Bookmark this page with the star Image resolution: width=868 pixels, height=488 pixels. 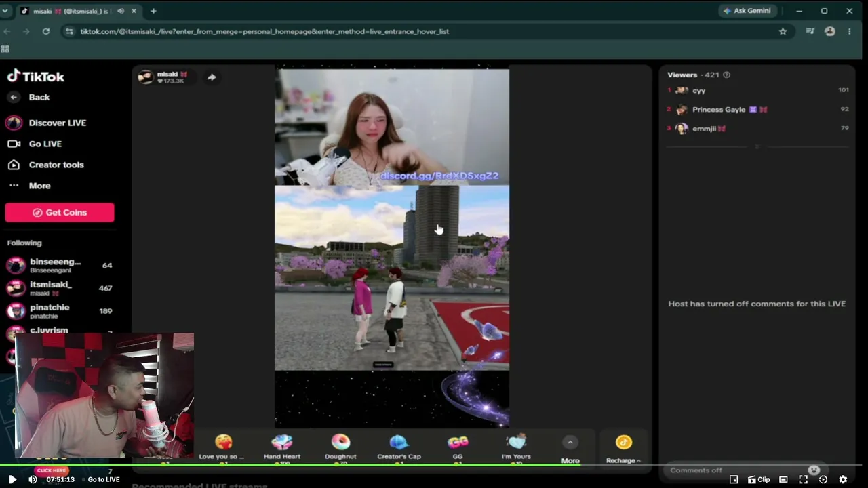pyautogui.click(x=783, y=31)
